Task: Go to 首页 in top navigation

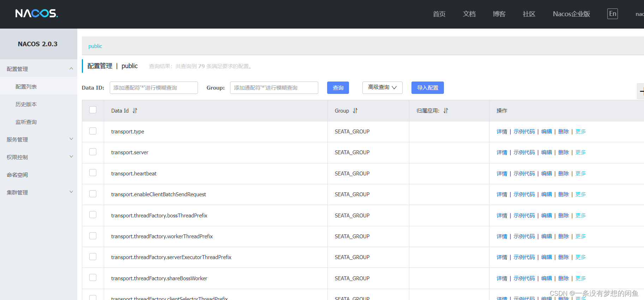Action: (439, 14)
